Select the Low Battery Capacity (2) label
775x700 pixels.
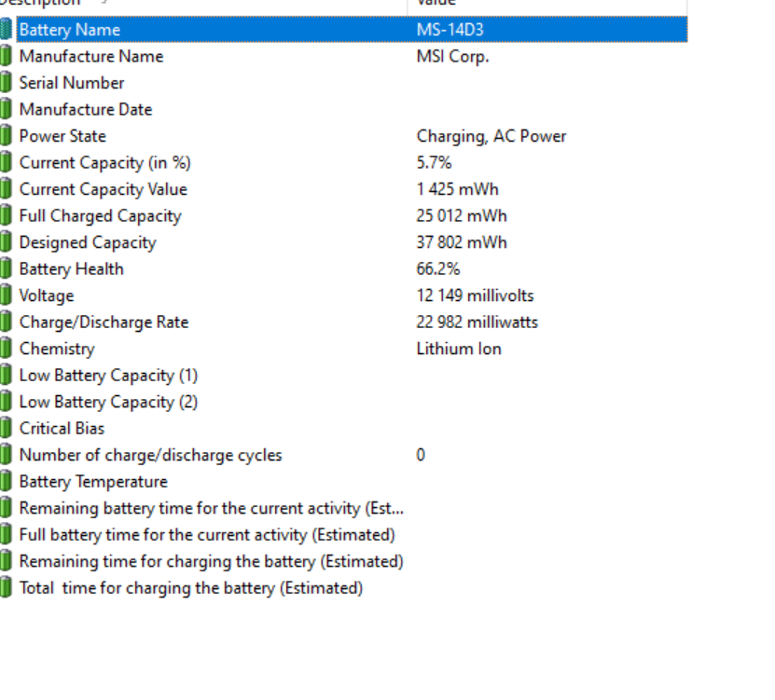[108, 403]
